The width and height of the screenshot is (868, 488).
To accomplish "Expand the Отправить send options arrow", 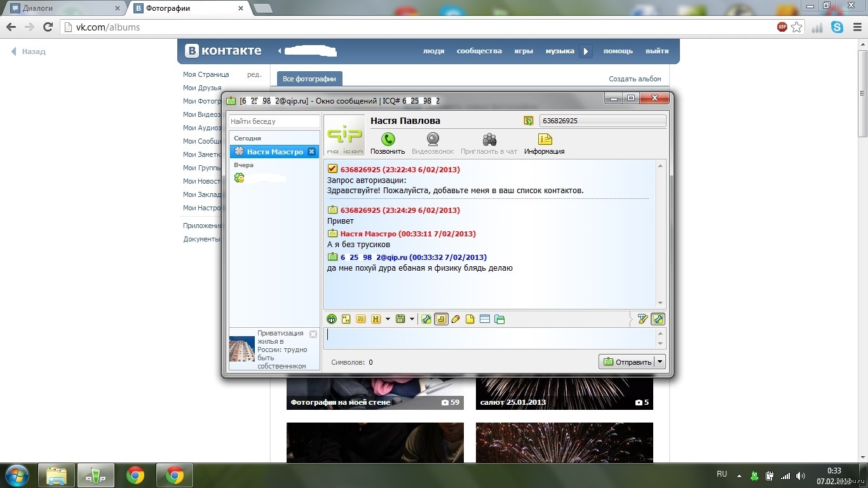I will (660, 362).
